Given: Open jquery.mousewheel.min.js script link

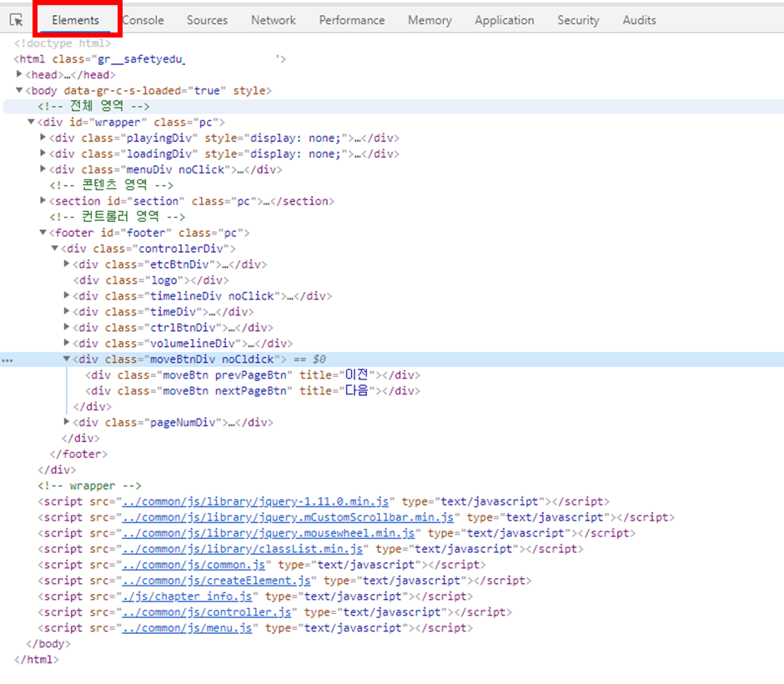Looking at the screenshot, I should 269,534.
